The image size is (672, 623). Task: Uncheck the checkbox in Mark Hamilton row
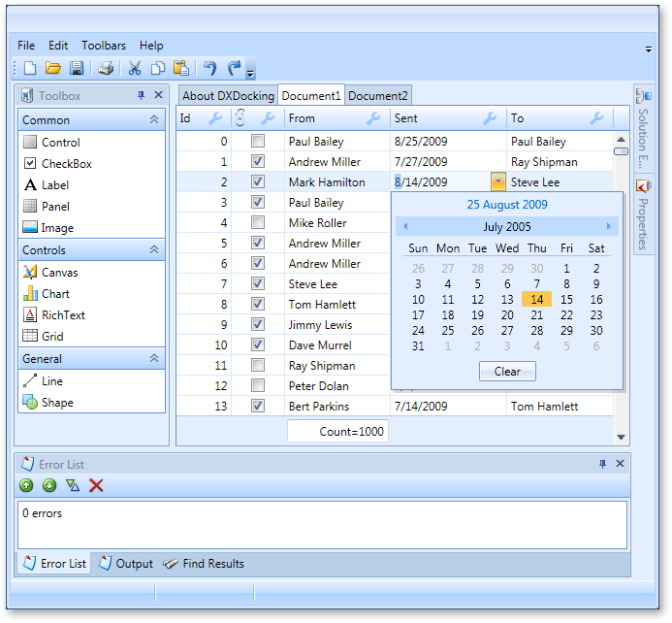pyautogui.click(x=258, y=182)
